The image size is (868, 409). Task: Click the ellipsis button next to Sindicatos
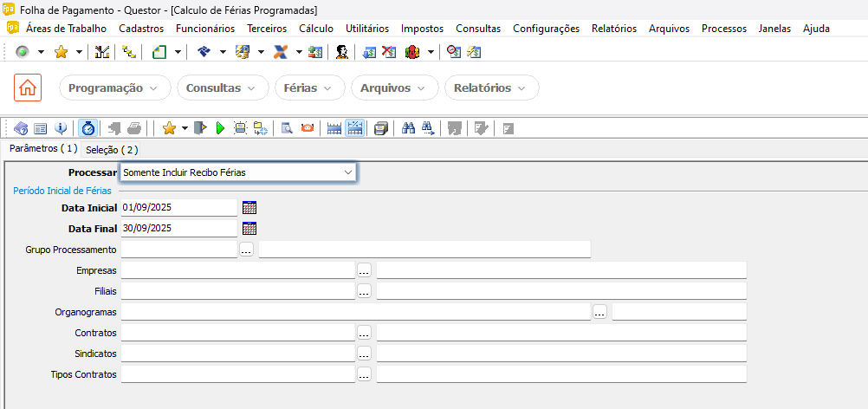[x=365, y=354]
